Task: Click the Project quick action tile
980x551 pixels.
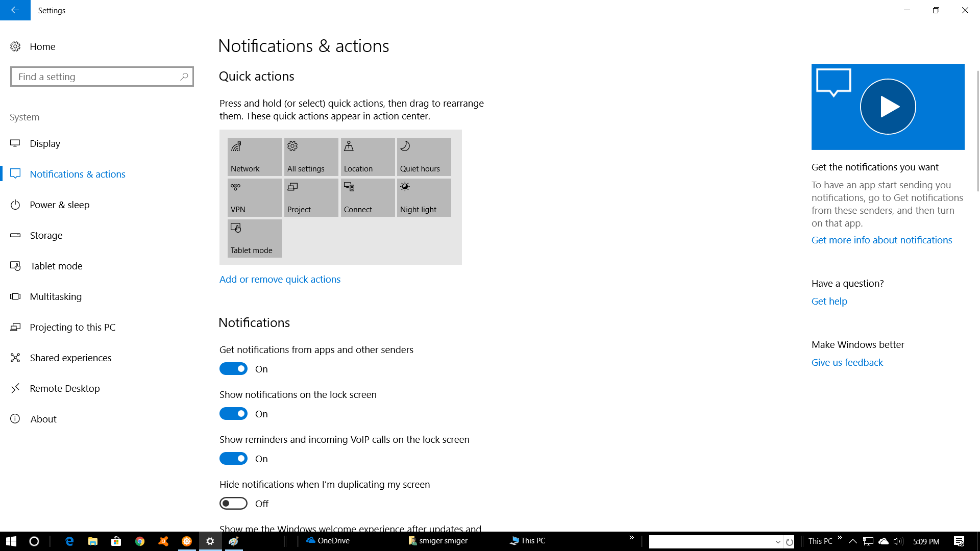Action: (311, 197)
